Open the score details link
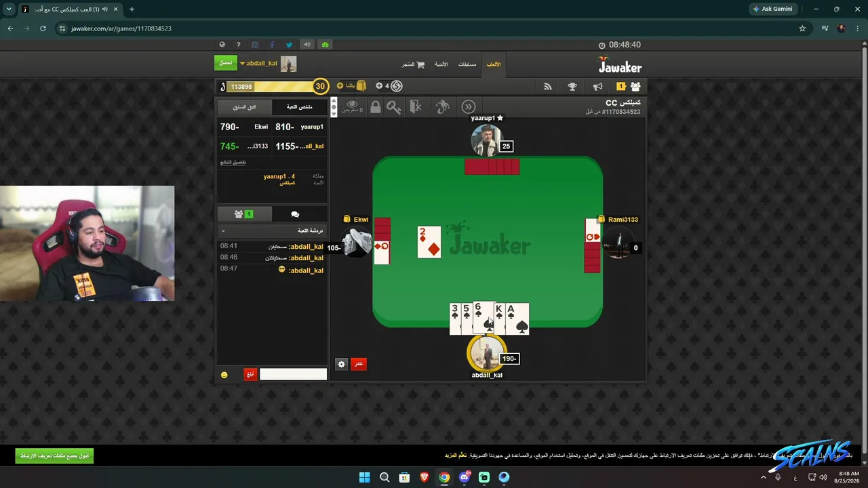868x488 pixels. pos(233,162)
